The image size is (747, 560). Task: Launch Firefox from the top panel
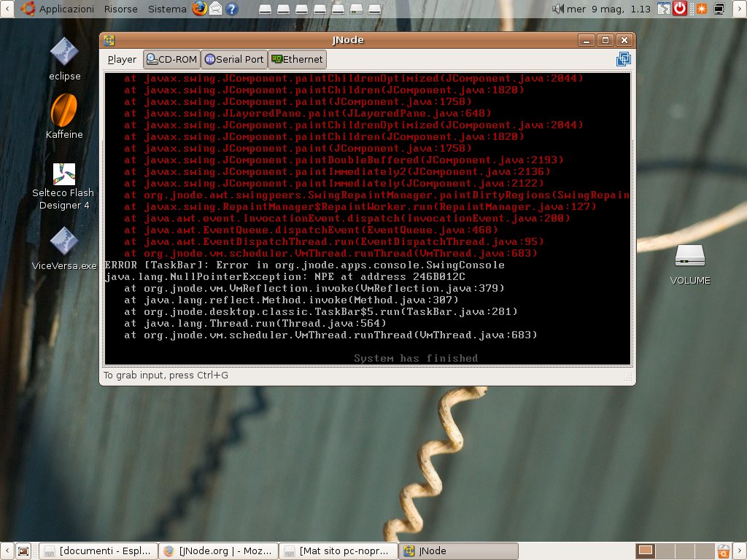tap(200, 9)
